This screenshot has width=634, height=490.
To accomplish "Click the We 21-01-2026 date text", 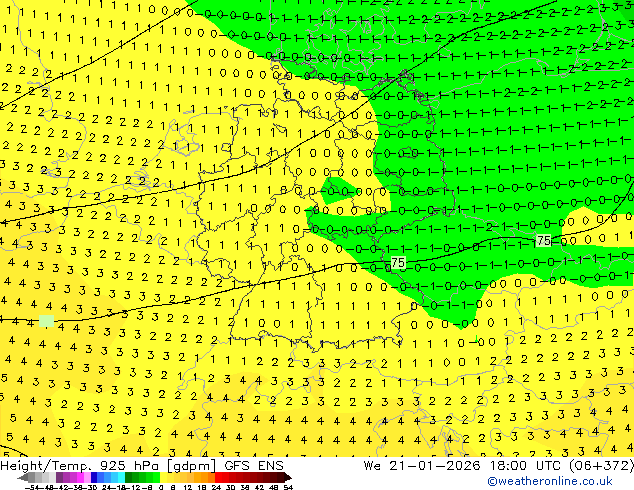I will 422,466.
